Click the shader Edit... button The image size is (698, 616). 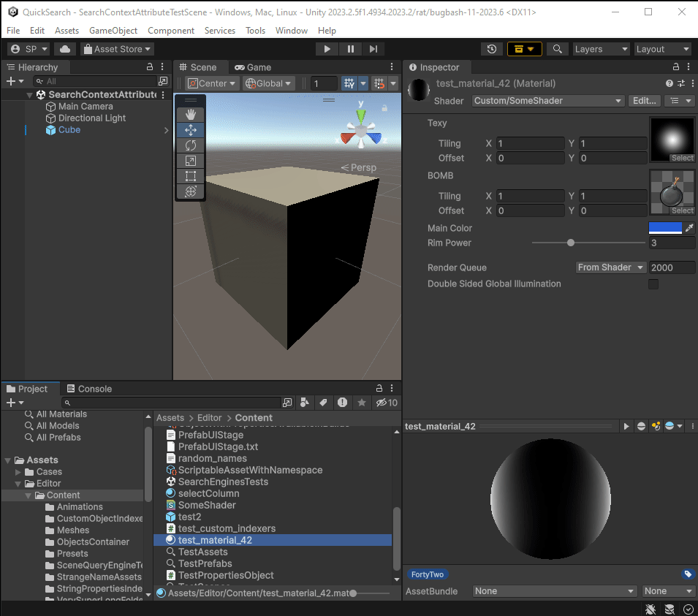click(x=644, y=101)
